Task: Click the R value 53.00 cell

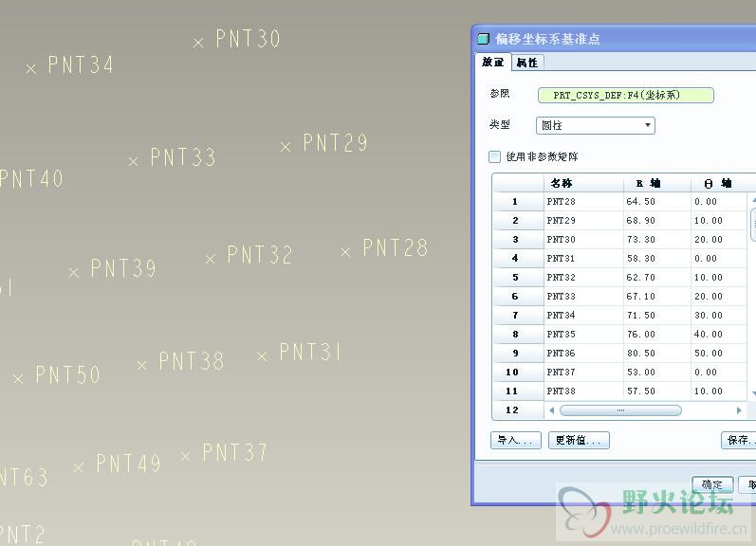Action: (657, 372)
